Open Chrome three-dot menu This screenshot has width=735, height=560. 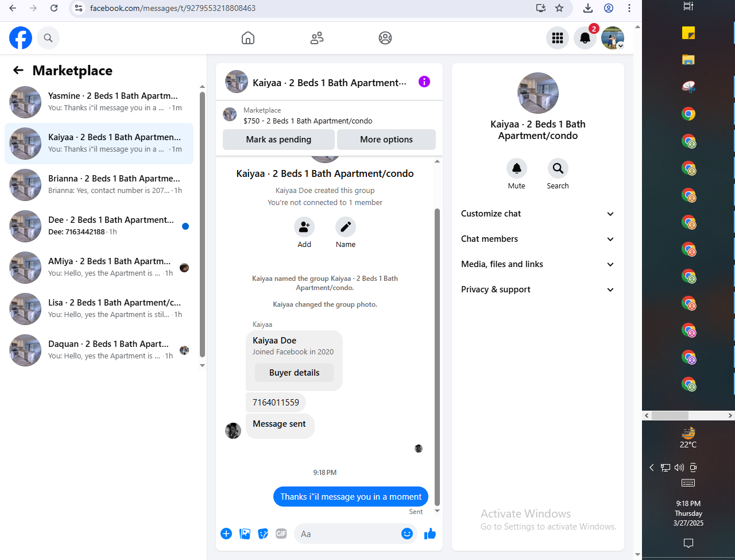(x=629, y=8)
